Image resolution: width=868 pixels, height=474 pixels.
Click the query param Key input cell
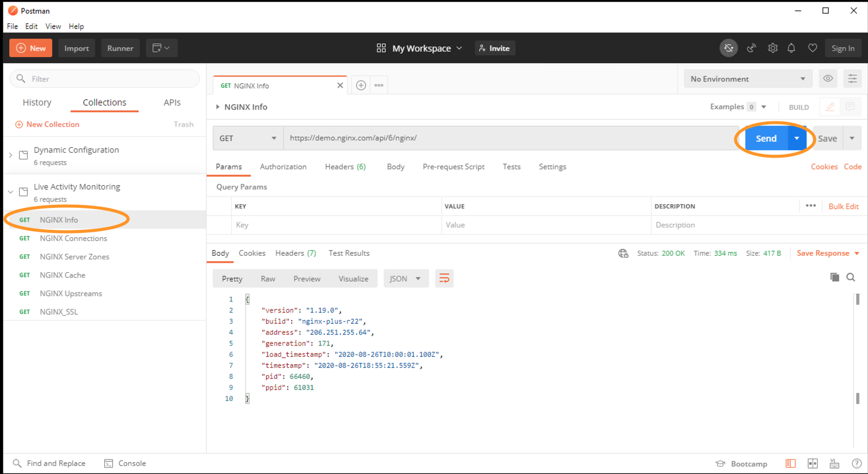(337, 225)
